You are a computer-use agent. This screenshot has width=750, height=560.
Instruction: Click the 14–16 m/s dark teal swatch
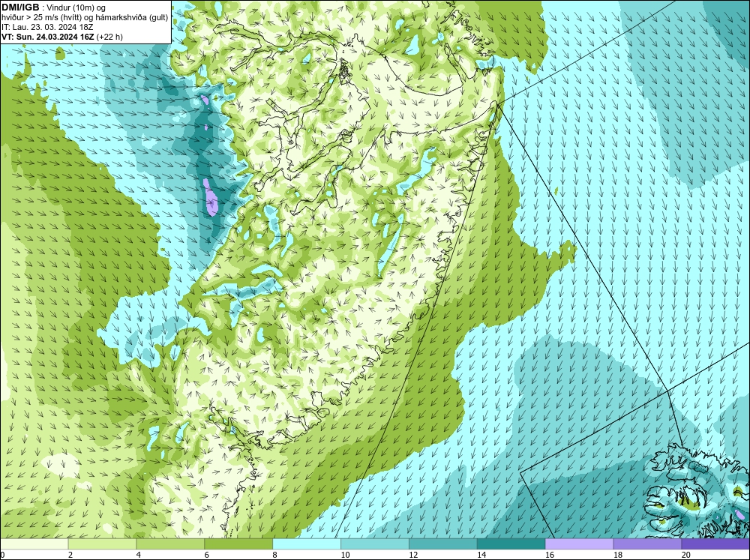click(x=511, y=544)
